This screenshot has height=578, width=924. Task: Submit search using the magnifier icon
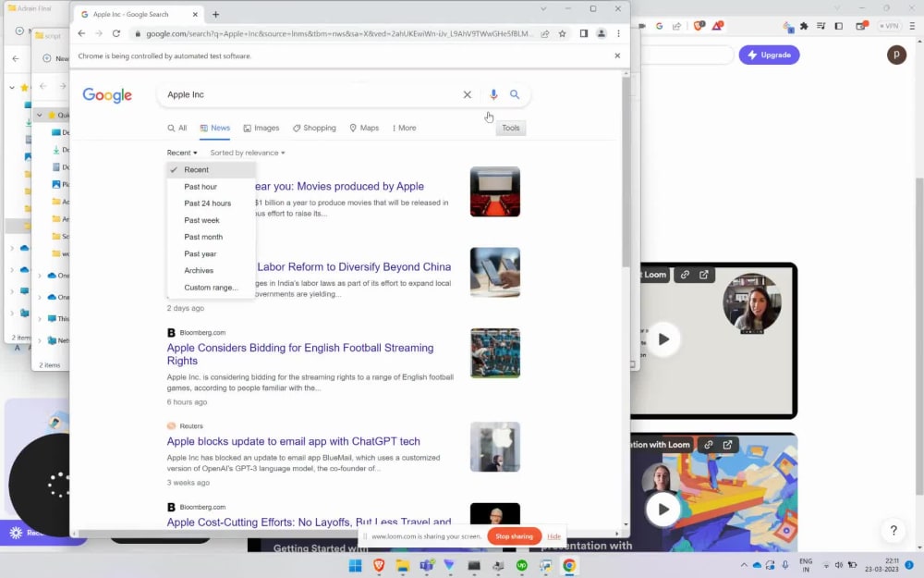515,94
